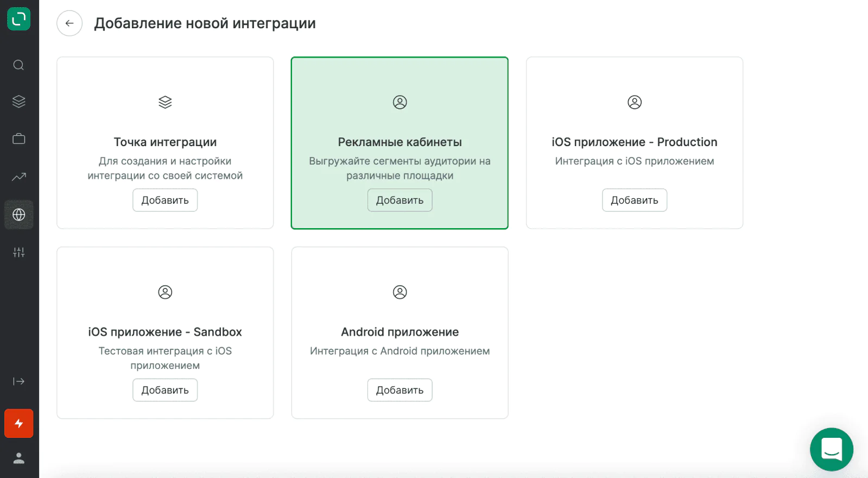868x478 pixels.
Task: Open search from the sidebar magnifier icon
Action: 18,65
